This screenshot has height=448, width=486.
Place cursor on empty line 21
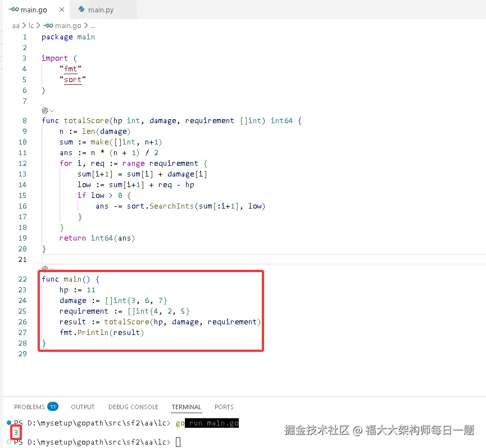coord(264,260)
